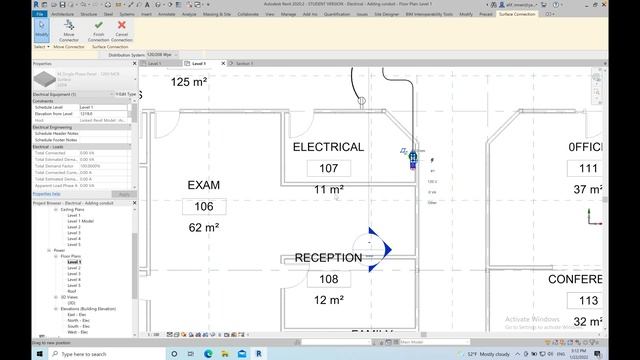The image size is (640, 360).
Task: Click the Help question mark icon
Action: tap(556, 4)
